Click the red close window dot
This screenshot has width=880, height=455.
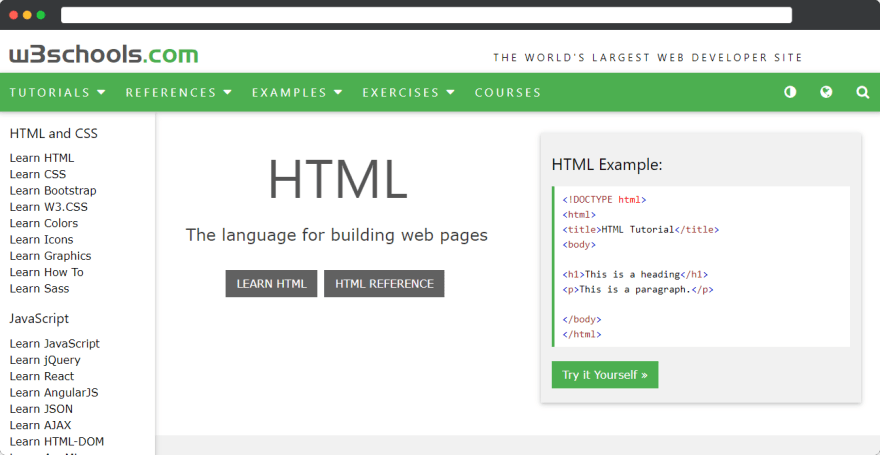click(14, 15)
